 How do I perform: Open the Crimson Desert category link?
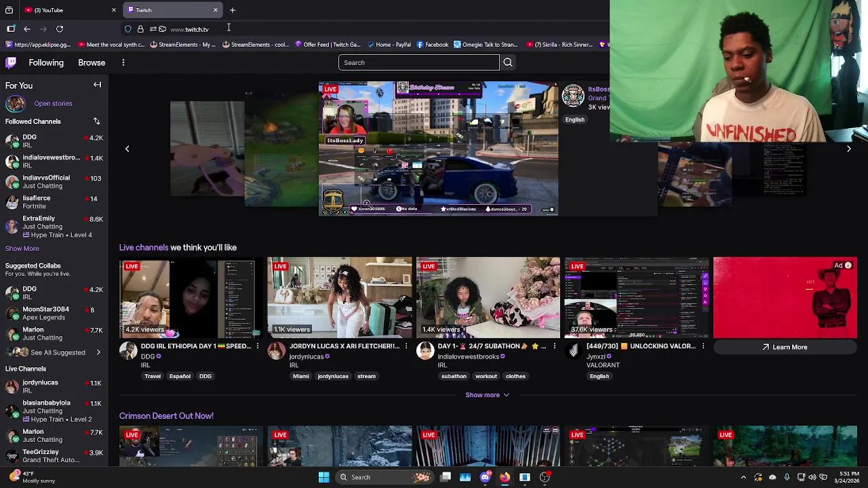point(166,415)
